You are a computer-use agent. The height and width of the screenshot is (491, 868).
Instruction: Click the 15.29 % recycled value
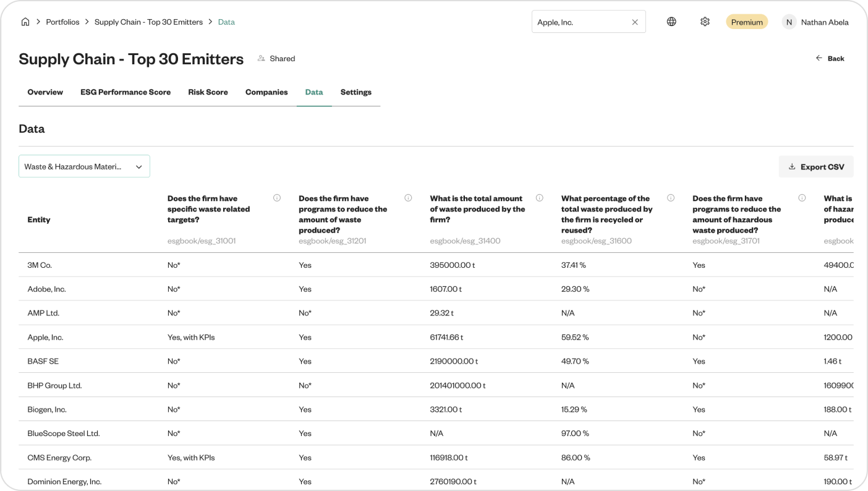point(574,409)
